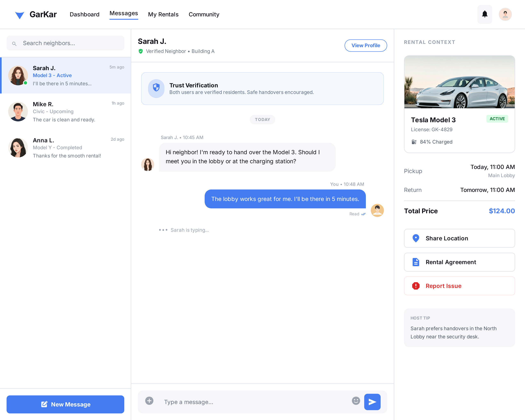The image size is (525, 420).
Task: Click the Trust Verification shield icon
Action: tap(156, 88)
